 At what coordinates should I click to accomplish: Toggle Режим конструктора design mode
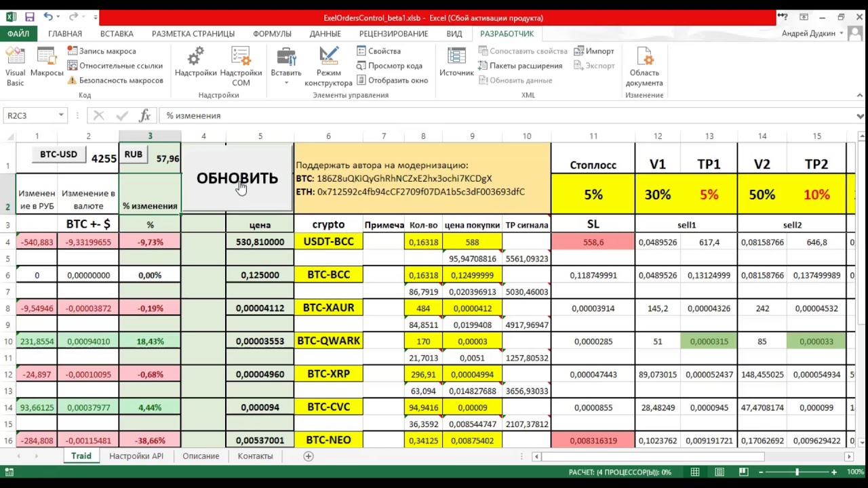tap(328, 66)
